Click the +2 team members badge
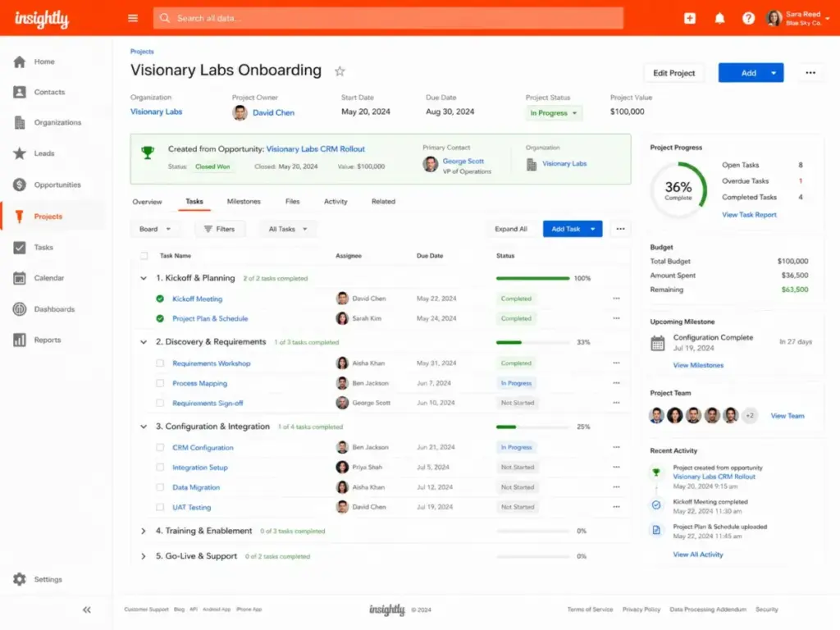The height and width of the screenshot is (630, 840). pyautogui.click(x=750, y=415)
